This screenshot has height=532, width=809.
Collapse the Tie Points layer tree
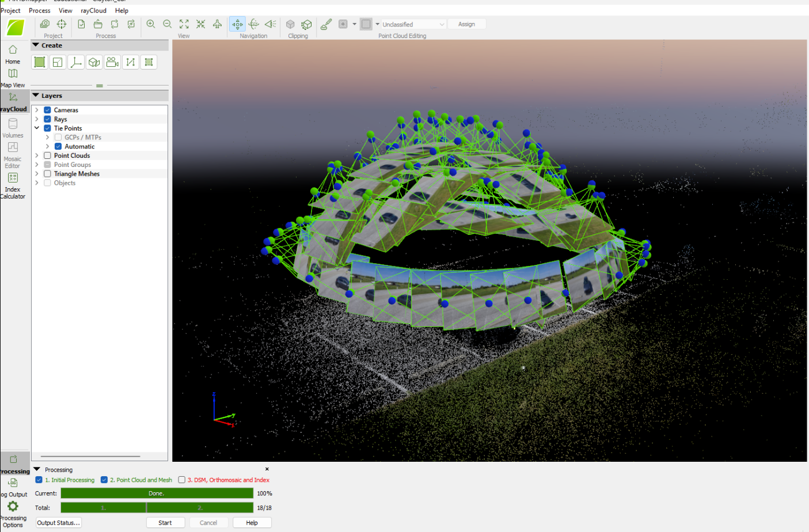click(x=37, y=128)
